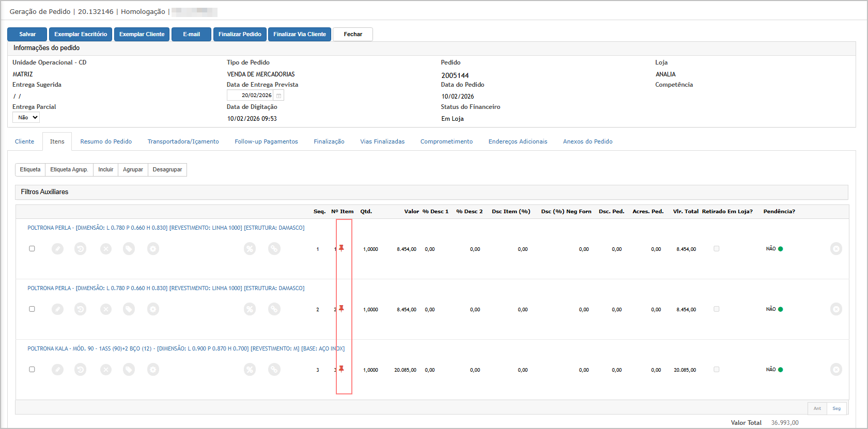Click the percent discount icon in first row
The image size is (868, 429).
point(250,249)
